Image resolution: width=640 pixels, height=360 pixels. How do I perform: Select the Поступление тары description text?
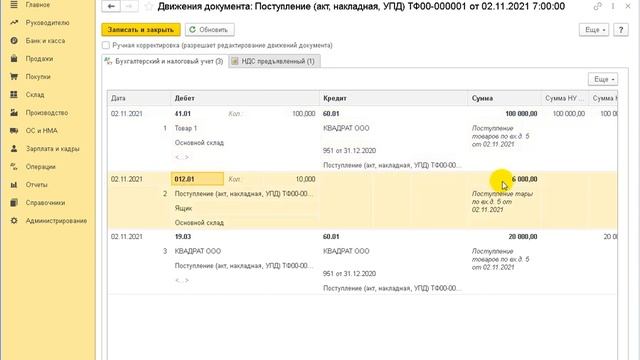coord(502,202)
